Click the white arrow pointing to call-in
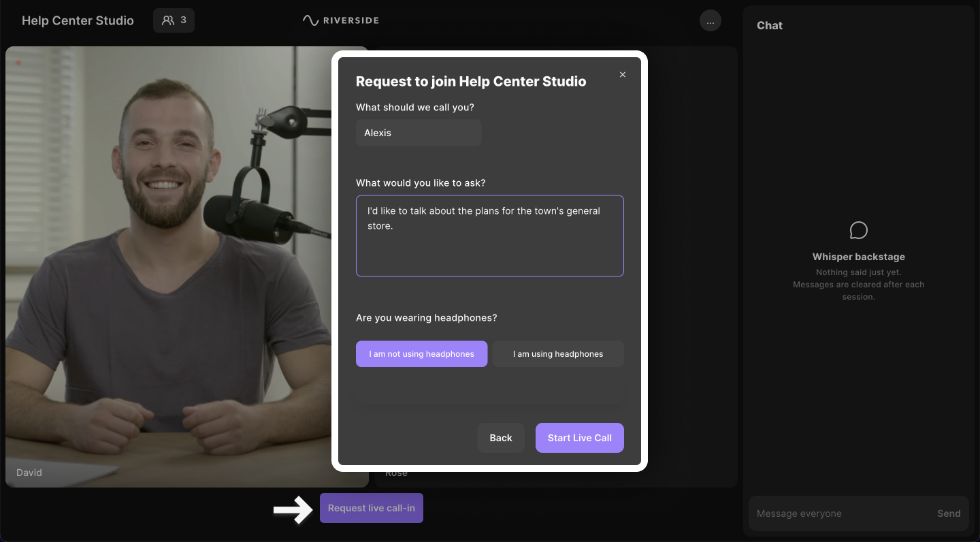This screenshot has height=542, width=980. (293, 509)
